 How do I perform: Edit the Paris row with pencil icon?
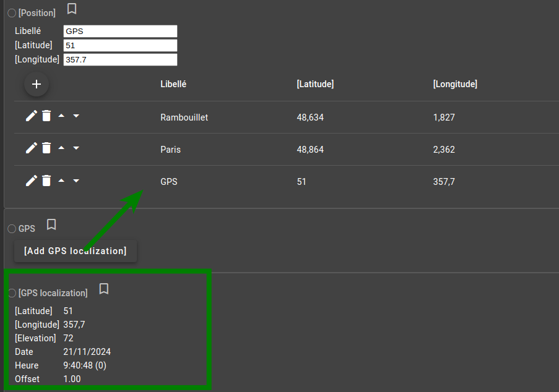tap(32, 148)
